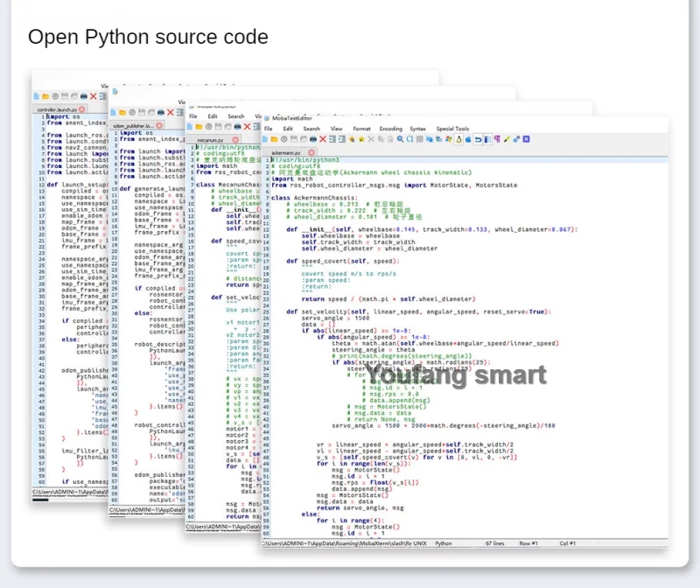Open folder icon in mecanum.py window
The image size is (700, 588).
coord(199,127)
